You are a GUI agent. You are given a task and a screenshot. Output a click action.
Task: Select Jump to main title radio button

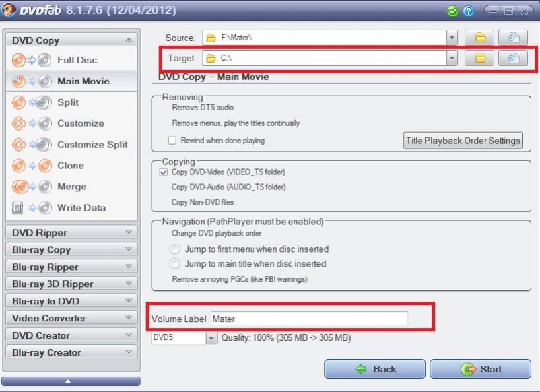coord(174,263)
